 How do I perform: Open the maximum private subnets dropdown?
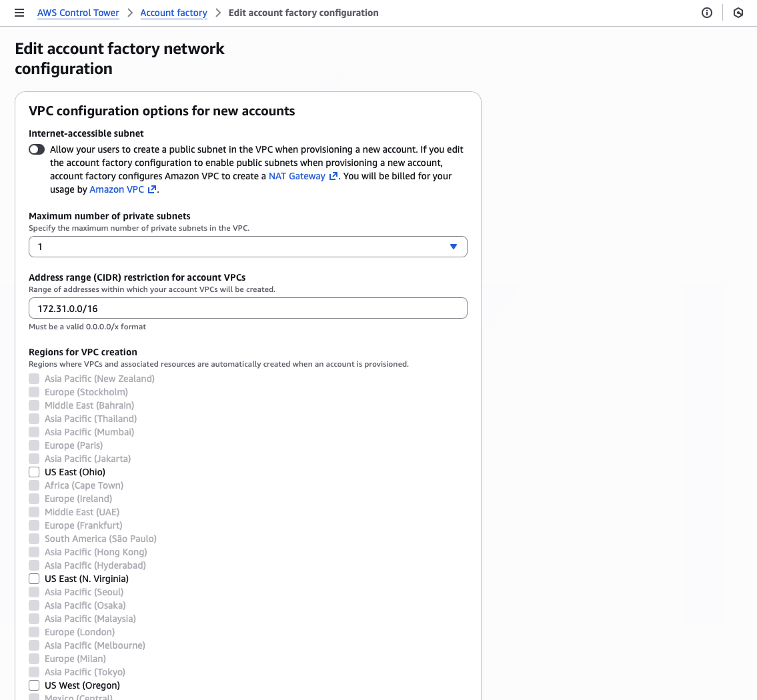[247, 247]
